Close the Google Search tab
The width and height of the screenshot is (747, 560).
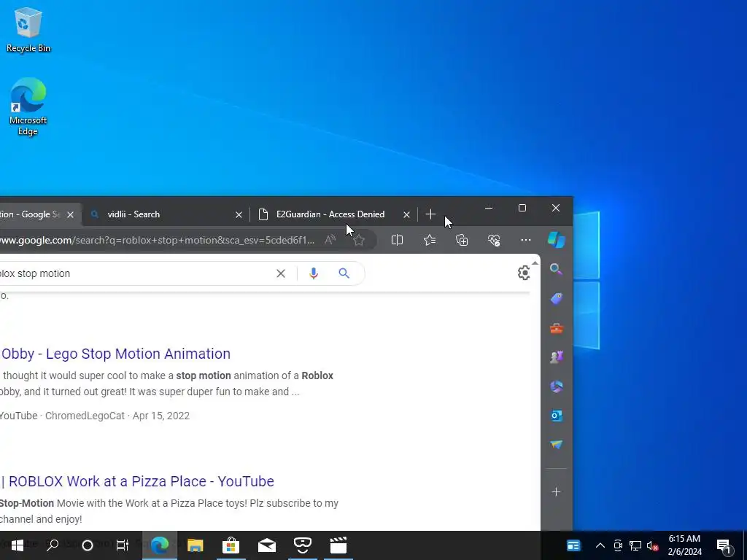(71, 215)
